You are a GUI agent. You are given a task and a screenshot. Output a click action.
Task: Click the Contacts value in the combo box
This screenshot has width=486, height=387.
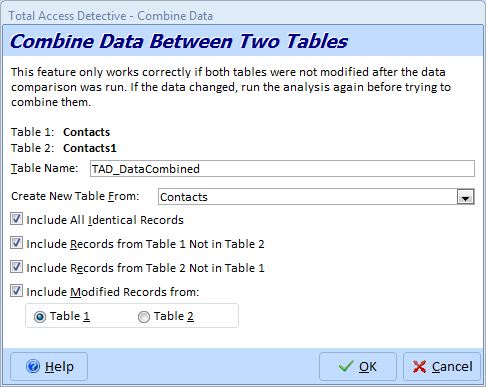point(184,197)
